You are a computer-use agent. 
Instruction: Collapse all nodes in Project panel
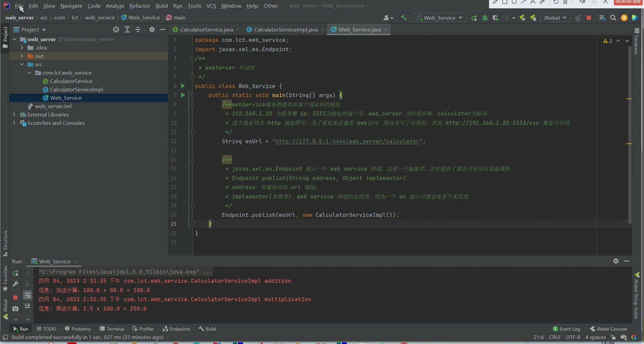138,29
